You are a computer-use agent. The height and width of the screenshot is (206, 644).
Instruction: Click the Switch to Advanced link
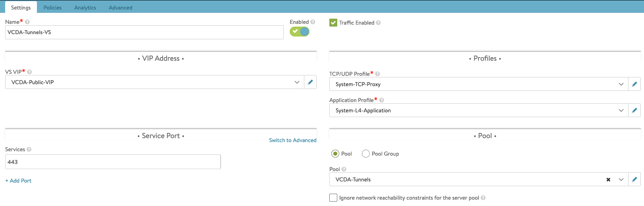292,141
